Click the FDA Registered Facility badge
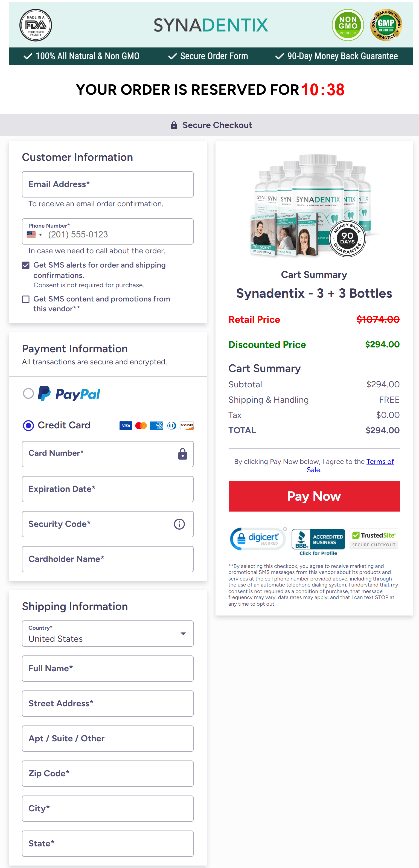419x868 pixels. tap(35, 25)
